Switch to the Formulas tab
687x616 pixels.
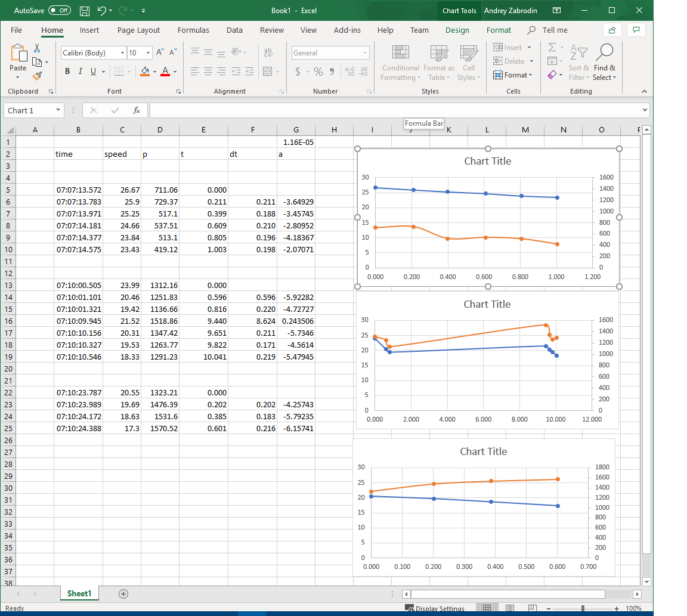193,30
